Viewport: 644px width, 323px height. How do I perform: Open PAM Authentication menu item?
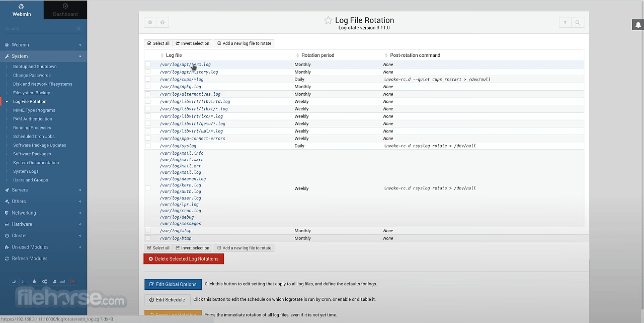[x=33, y=119]
